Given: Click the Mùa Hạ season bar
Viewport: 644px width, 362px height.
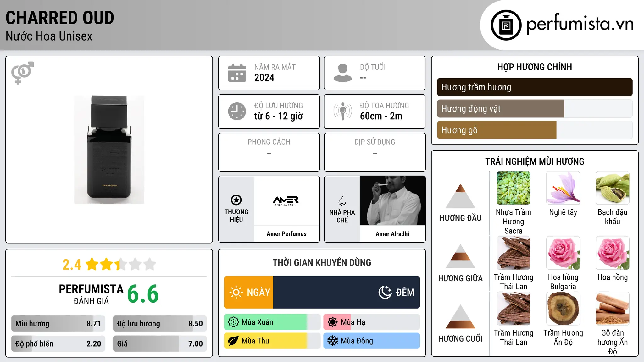Looking at the screenshot, I should pos(372,322).
